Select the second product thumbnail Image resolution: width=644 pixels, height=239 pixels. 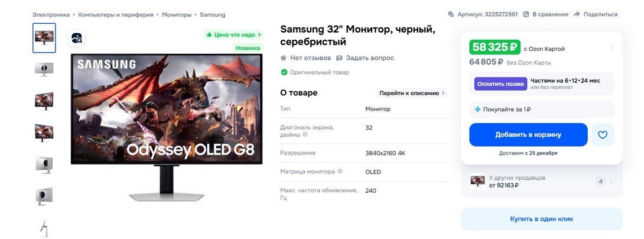[x=44, y=70]
